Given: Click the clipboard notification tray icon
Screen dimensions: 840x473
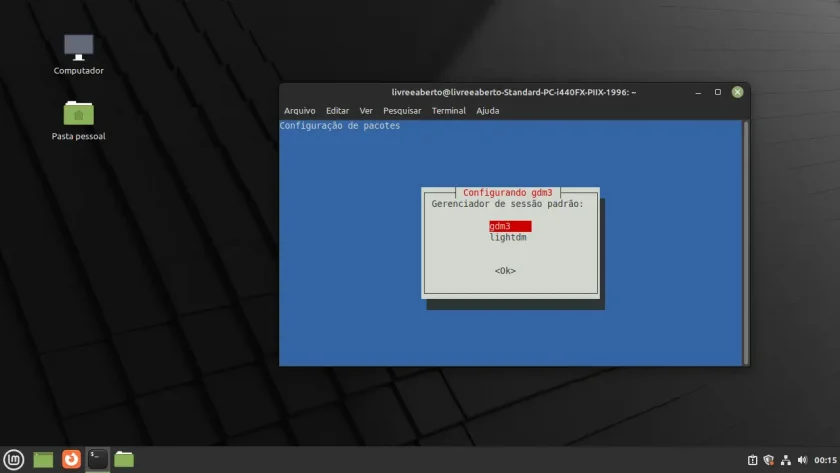Looking at the screenshot, I should (752, 460).
